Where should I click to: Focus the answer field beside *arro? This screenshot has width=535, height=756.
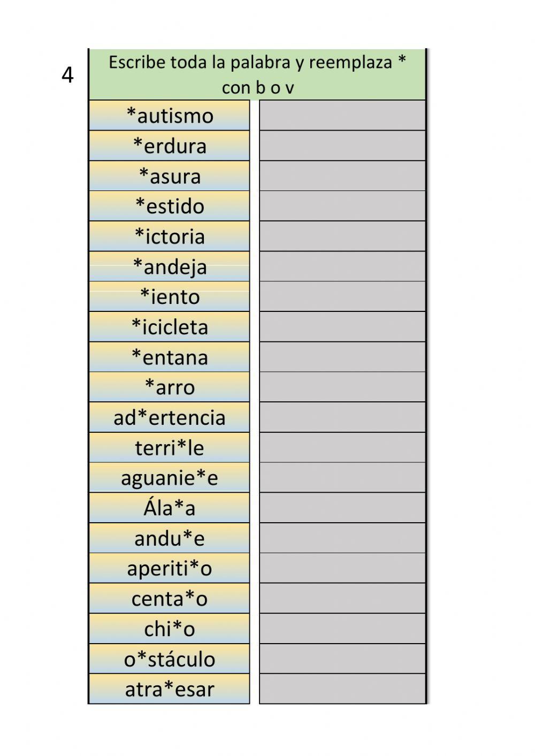[x=342, y=387]
